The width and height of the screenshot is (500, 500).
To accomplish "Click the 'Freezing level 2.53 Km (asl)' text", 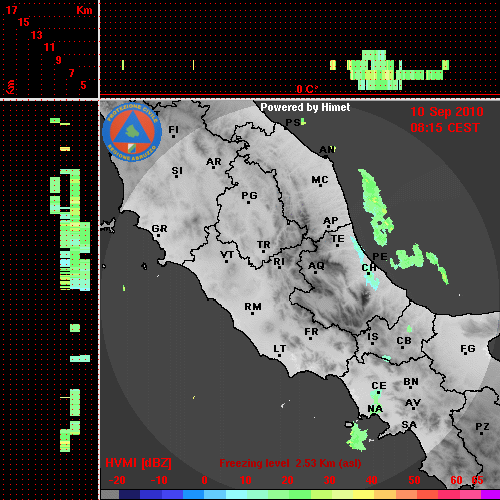I will (290, 463).
